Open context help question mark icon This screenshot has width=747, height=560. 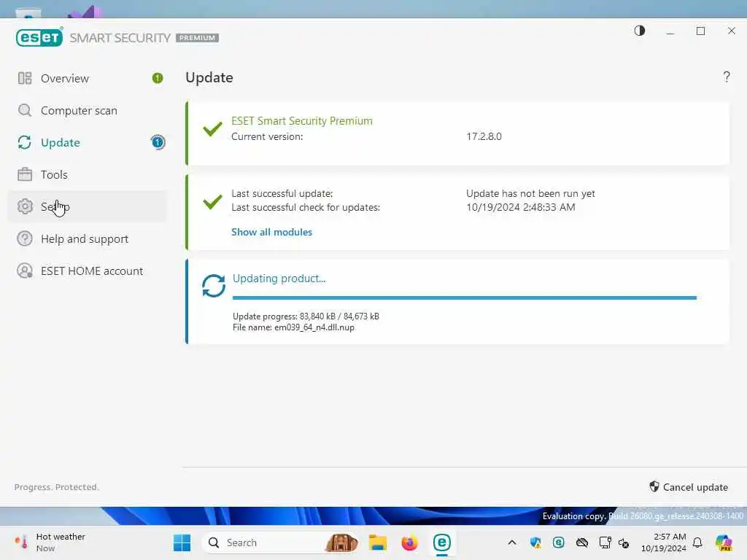727,77
